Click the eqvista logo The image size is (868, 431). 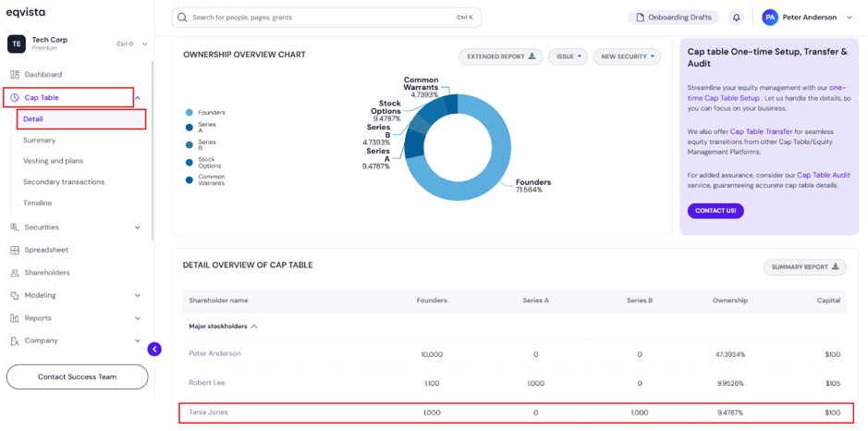pos(26,12)
